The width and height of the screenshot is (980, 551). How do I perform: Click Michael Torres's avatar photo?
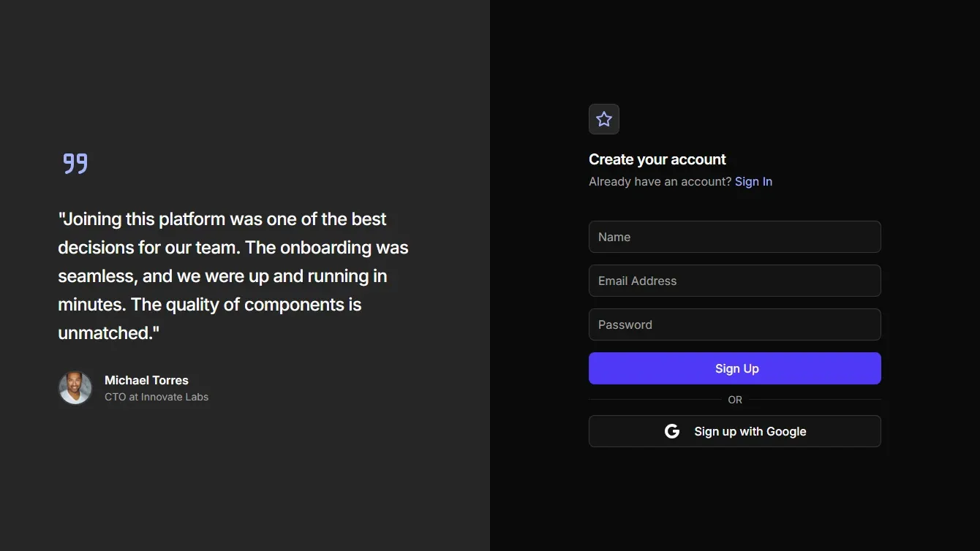point(75,388)
